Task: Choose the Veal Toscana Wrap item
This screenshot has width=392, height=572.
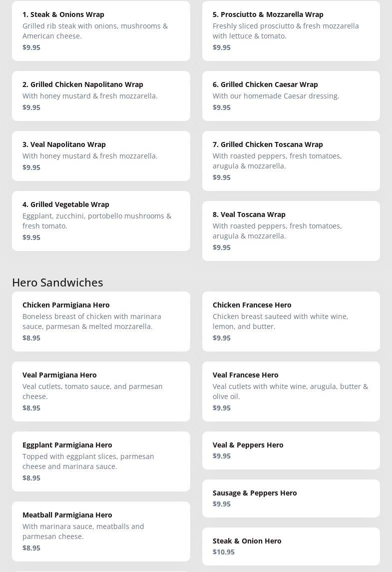Action: pos(291,230)
